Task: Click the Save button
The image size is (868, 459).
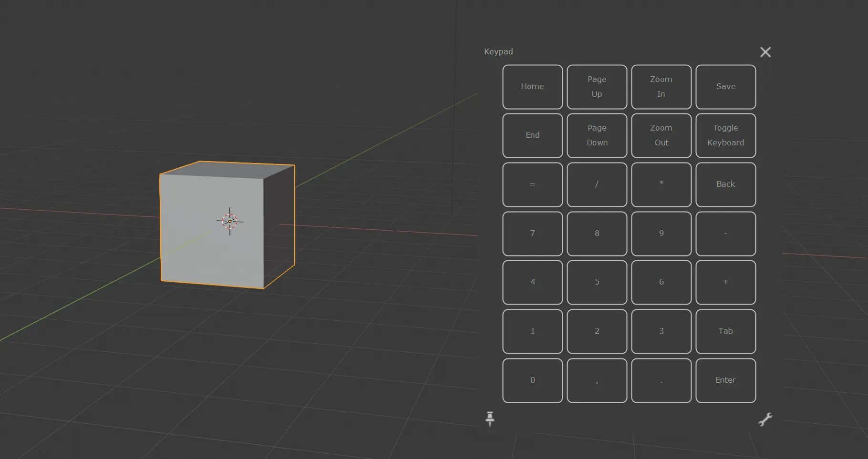Action: point(725,87)
